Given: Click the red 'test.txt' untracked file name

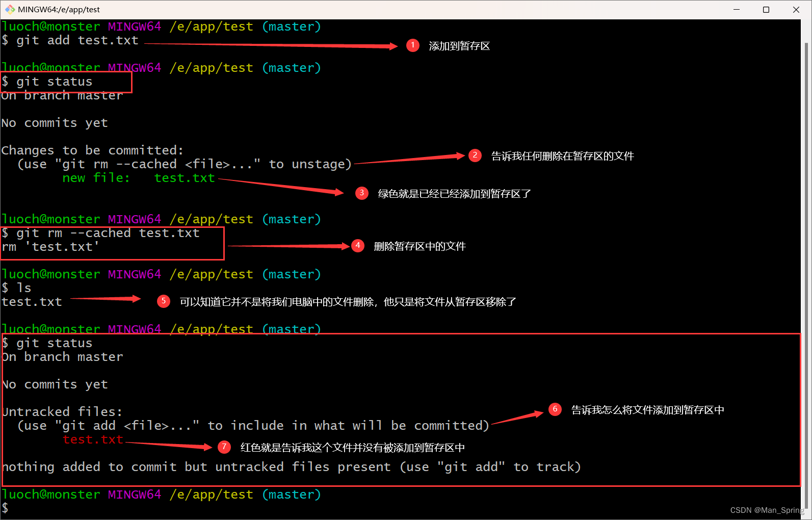Looking at the screenshot, I should click(x=93, y=439).
